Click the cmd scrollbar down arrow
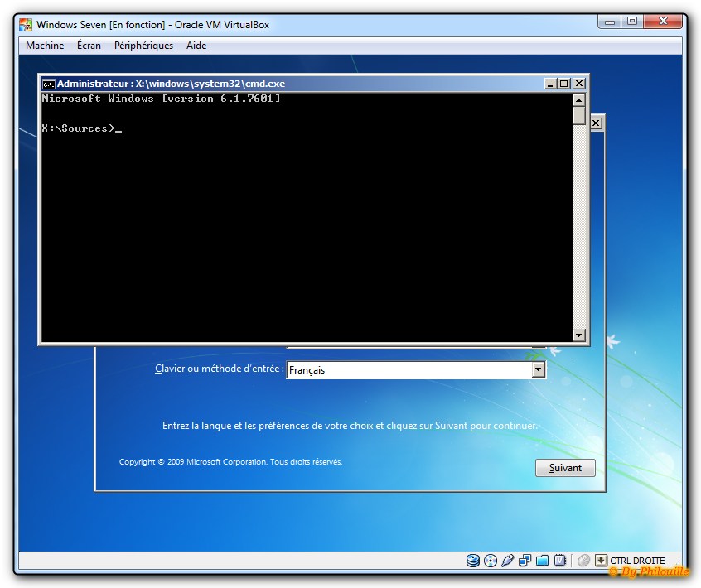 click(579, 335)
